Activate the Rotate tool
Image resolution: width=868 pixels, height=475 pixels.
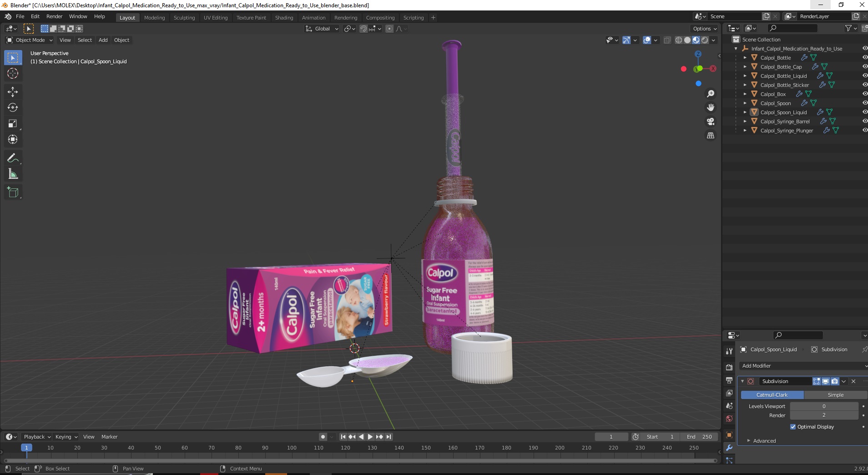pos(13,108)
